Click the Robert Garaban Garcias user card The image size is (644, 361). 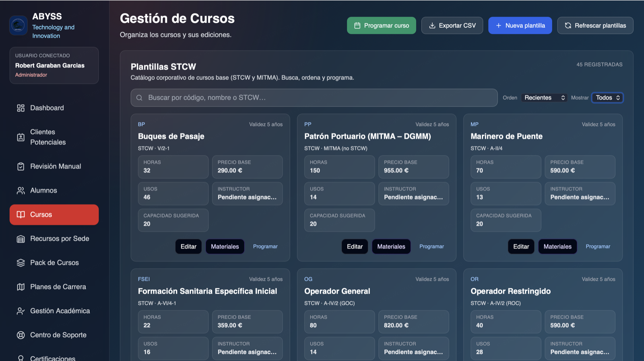point(54,66)
